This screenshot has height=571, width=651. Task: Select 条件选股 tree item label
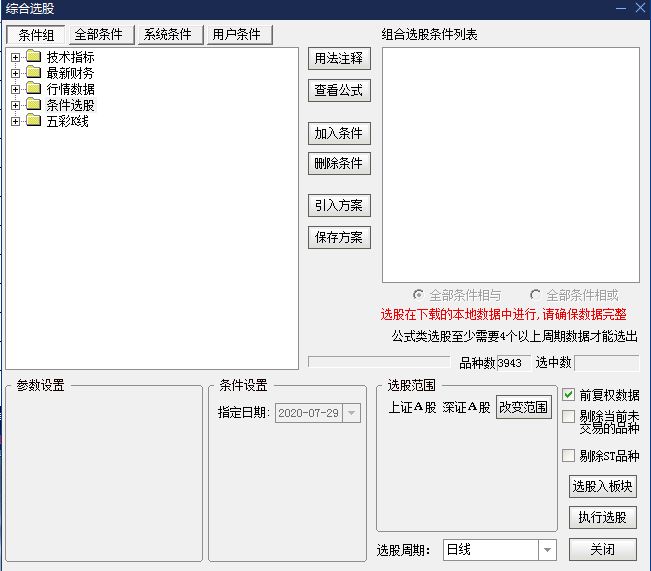tap(71, 105)
